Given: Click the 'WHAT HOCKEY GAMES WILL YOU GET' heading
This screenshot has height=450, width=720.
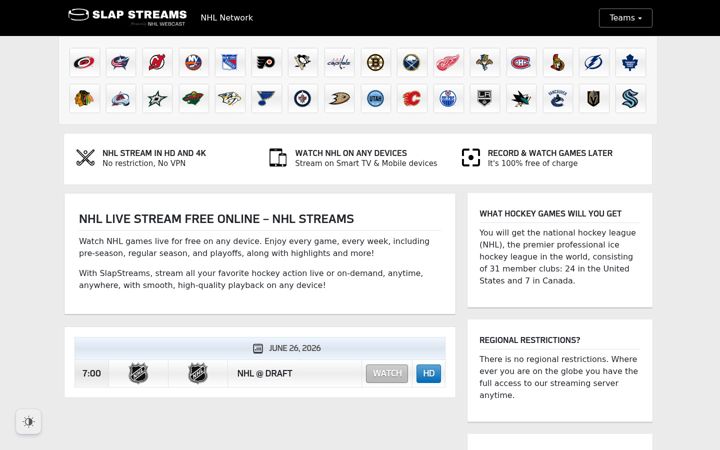Looking at the screenshot, I should [x=551, y=214].
